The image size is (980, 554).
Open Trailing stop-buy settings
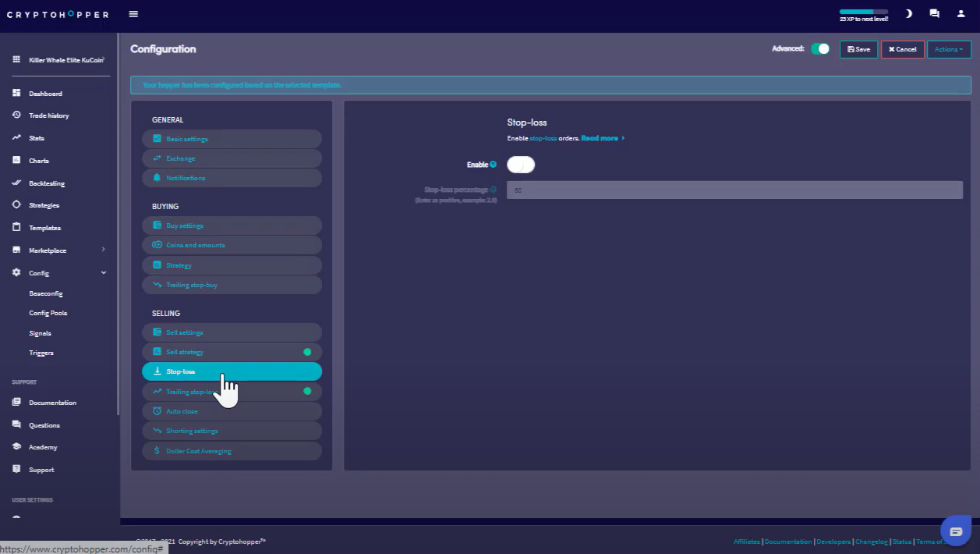(232, 285)
